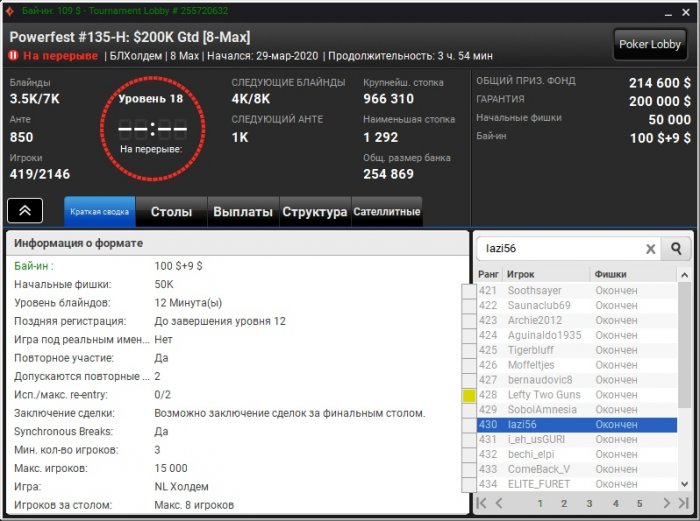
Task: Toggle tag box beside i_eh_usGURI row
Action: tap(469, 440)
